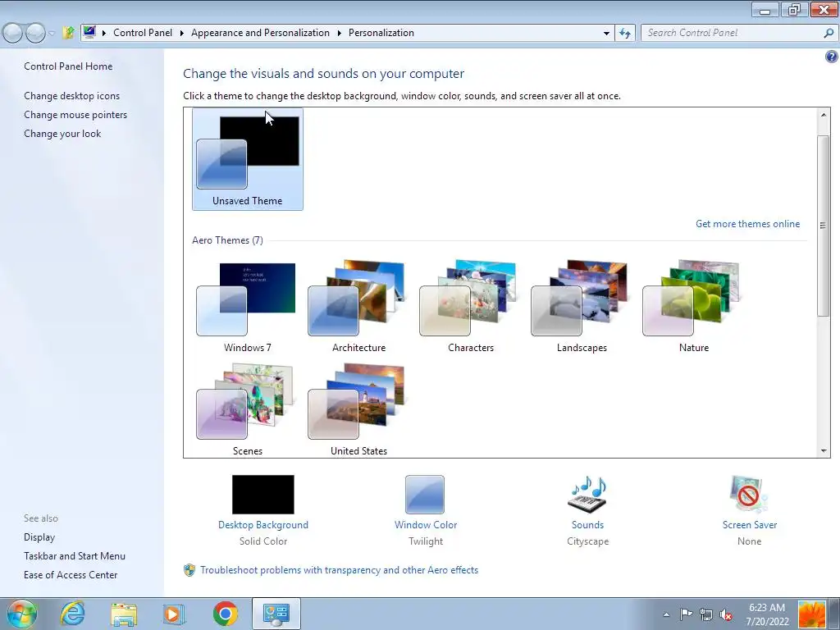Click the Window Color link text

pos(426,525)
